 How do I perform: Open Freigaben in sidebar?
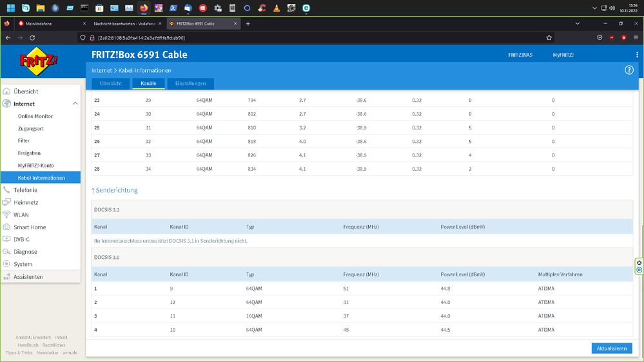pos(29,153)
